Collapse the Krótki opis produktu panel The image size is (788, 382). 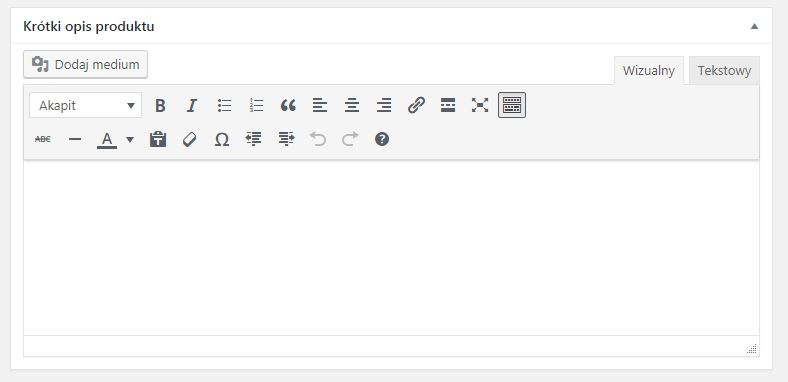[754, 27]
